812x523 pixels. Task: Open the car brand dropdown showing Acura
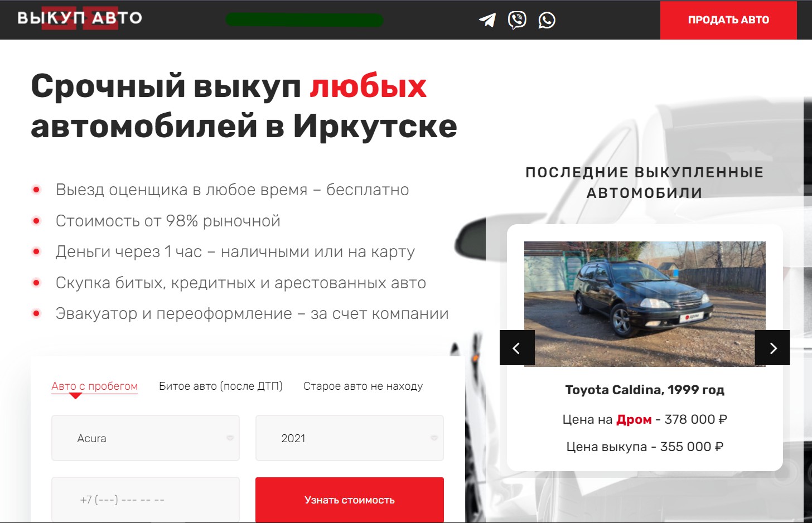pos(146,438)
